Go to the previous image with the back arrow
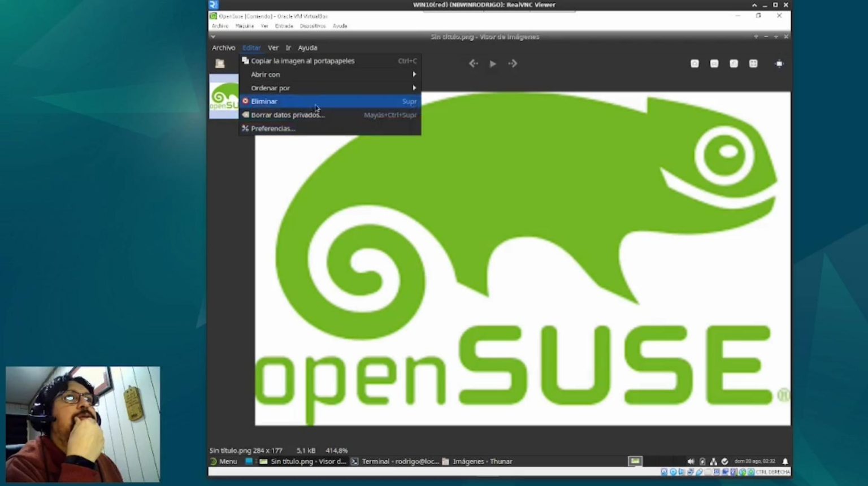 [474, 63]
